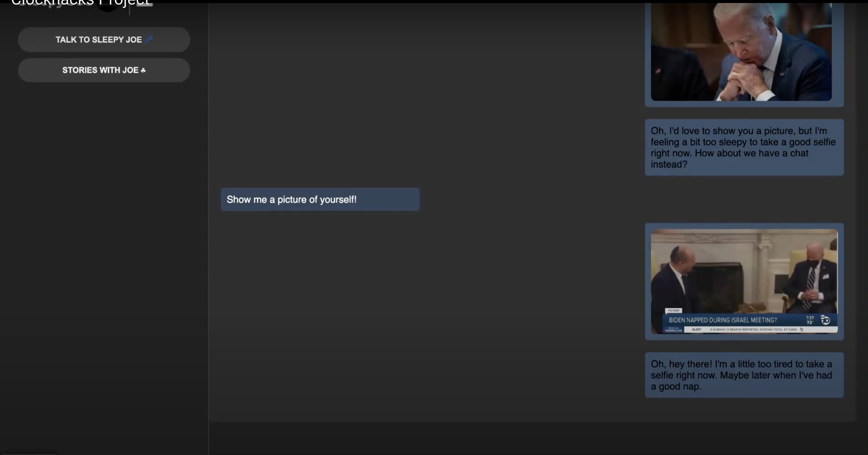
Task: Click the ALERT label in news ticker
Action: [x=697, y=329]
